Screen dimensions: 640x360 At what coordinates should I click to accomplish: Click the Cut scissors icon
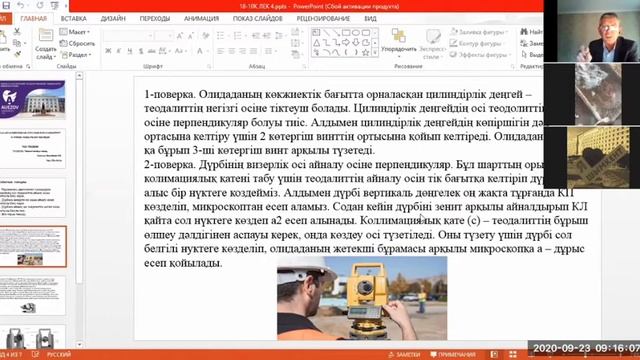point(17,31)
